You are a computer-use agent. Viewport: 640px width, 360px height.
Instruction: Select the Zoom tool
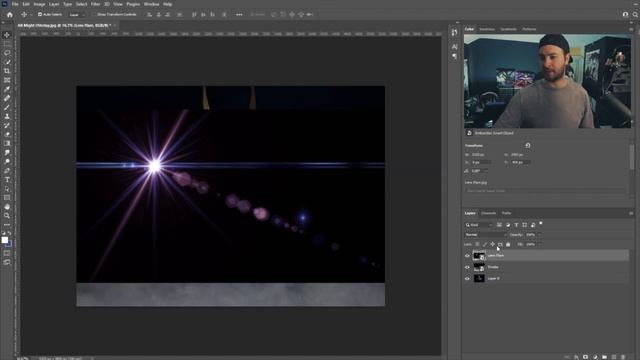click(7, 216)
